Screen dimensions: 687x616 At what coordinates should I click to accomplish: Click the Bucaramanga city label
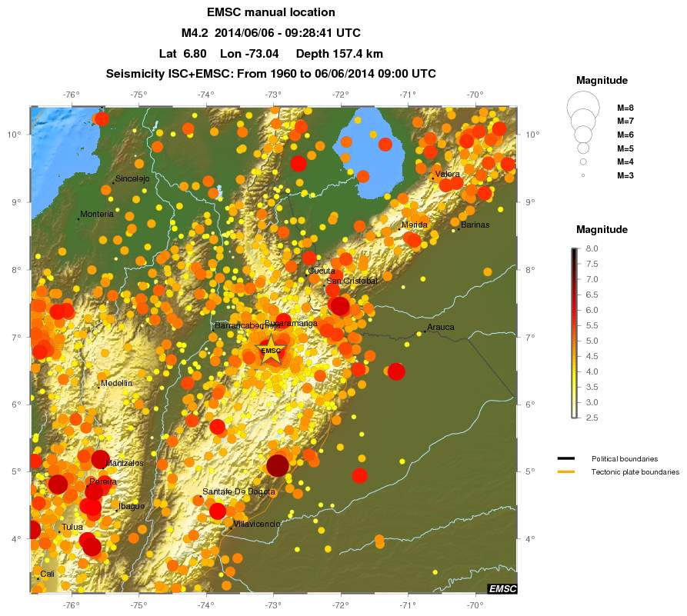coord(291,323)
